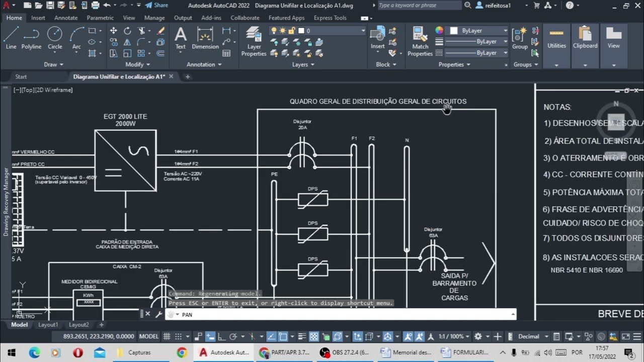Switch to the Manage ribbon tab
644x362 pixels.
[x=154, y=18]
